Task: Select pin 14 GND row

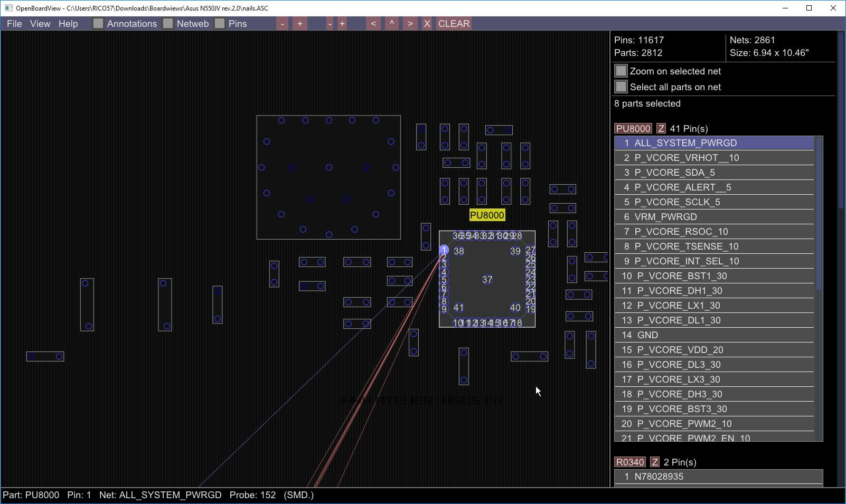Action: coord(715,335)
